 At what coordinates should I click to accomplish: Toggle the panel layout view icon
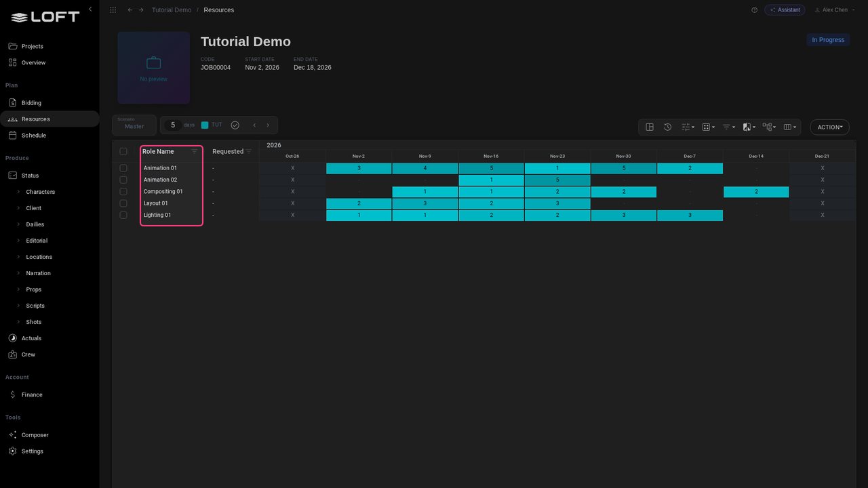point(650,127)
